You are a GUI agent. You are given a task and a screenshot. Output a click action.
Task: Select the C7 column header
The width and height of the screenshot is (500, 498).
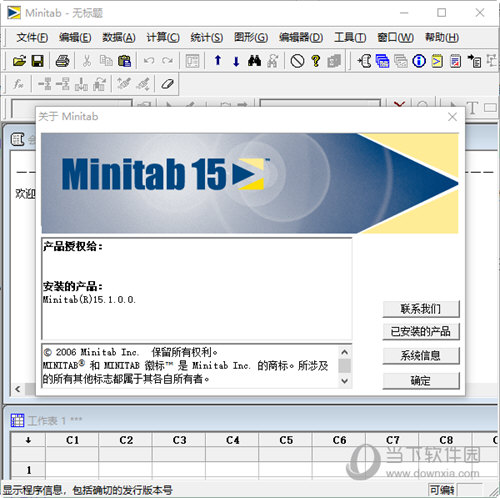tap(392, 440)
